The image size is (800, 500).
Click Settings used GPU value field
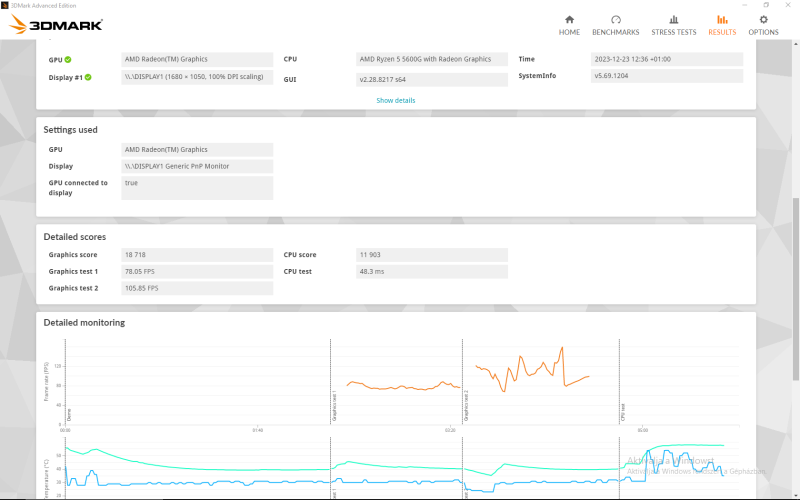(x=197, y=149)
